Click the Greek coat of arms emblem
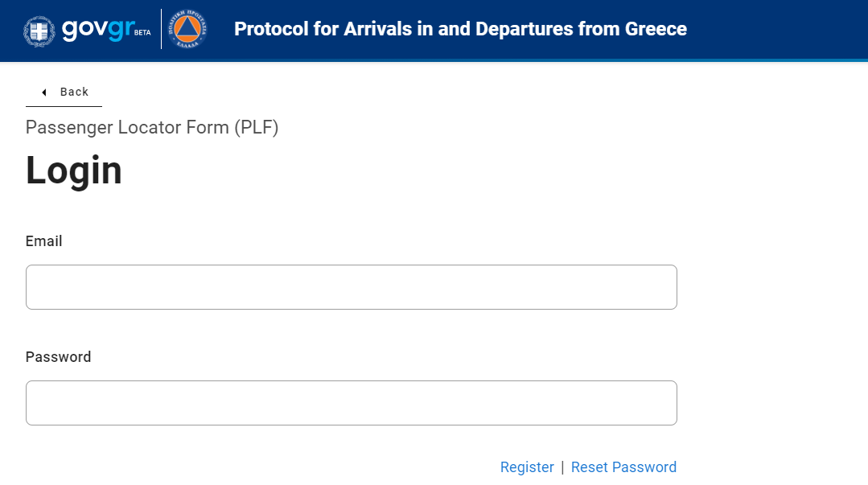868x485 pixels. click(x=39, y=31)
